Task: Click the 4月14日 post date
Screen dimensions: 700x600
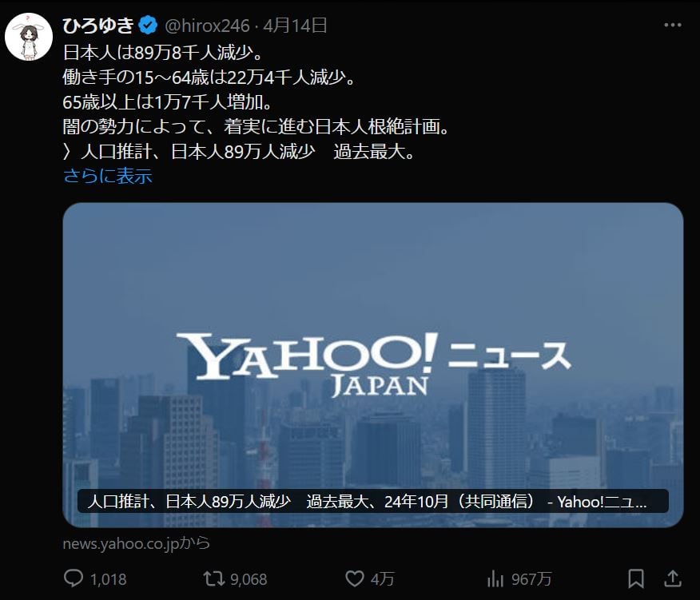Action: (x=295, y=26)
